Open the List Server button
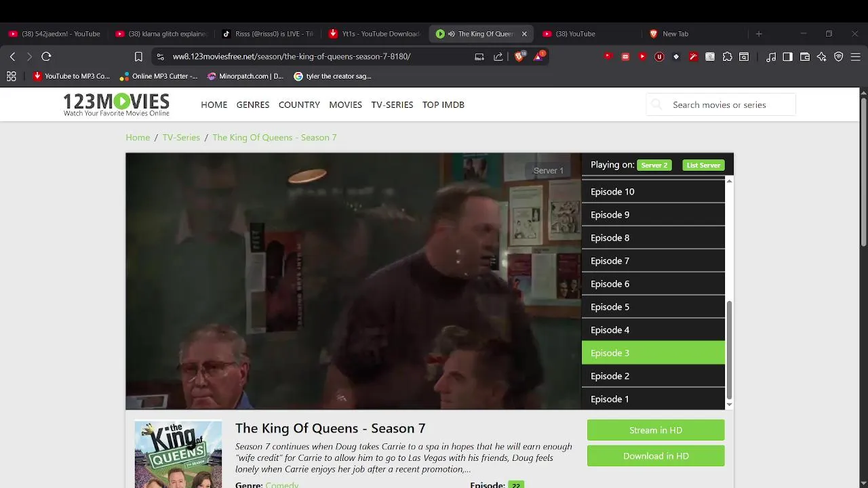Screen dimensions: 868x488 tap(703, 165)
